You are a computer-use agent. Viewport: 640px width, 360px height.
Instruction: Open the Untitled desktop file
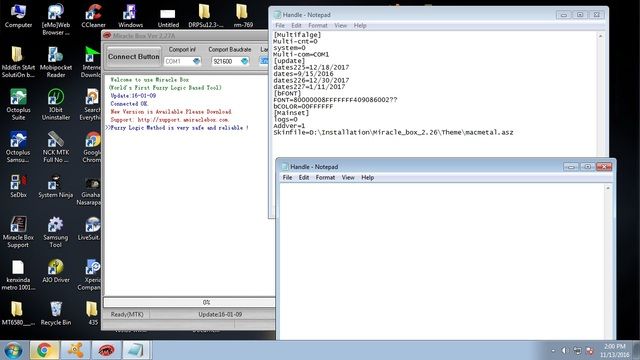168,17
